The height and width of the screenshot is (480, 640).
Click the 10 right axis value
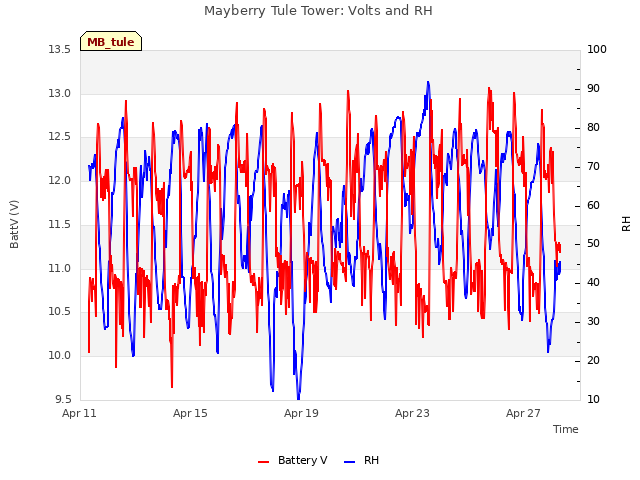point(593,399)
